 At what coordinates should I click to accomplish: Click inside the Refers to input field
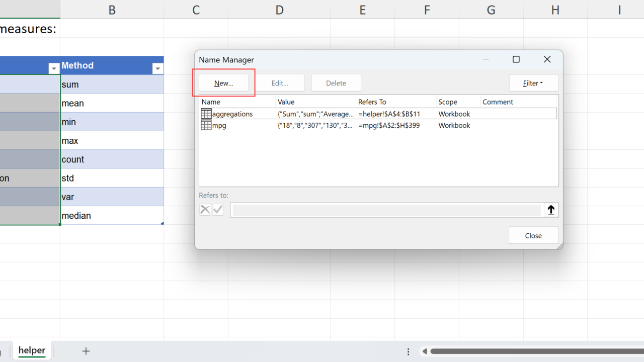[386, 210]
